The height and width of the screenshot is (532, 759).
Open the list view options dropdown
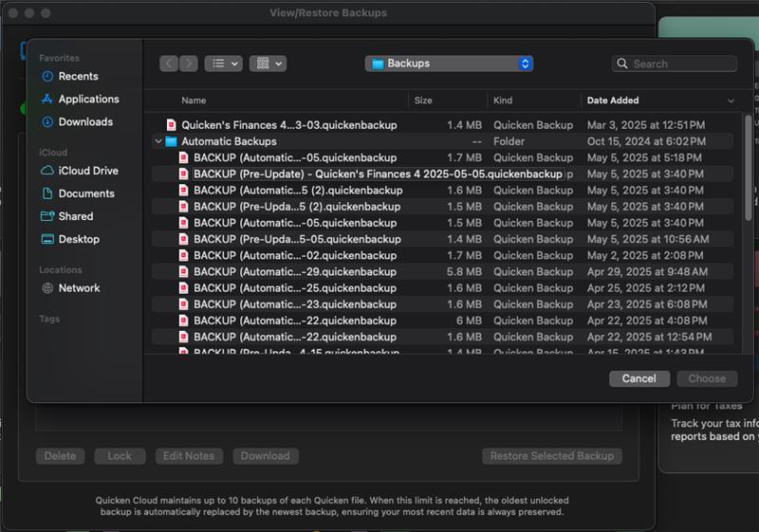(x=224, y=64)
